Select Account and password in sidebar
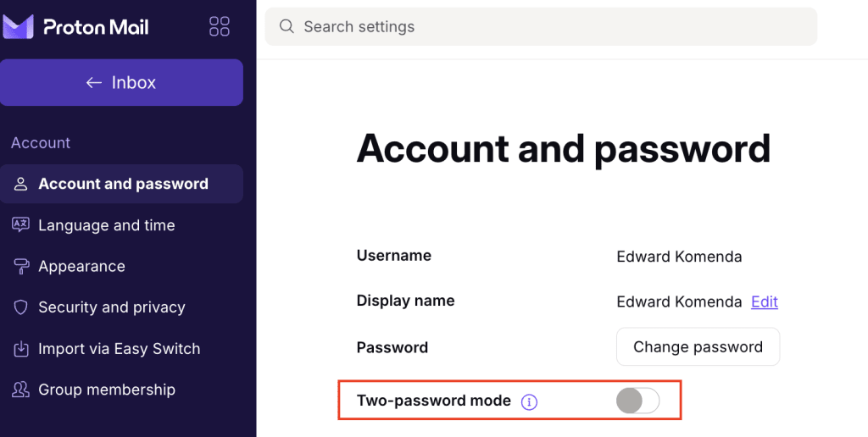868x437 pixels. [121, 184]
